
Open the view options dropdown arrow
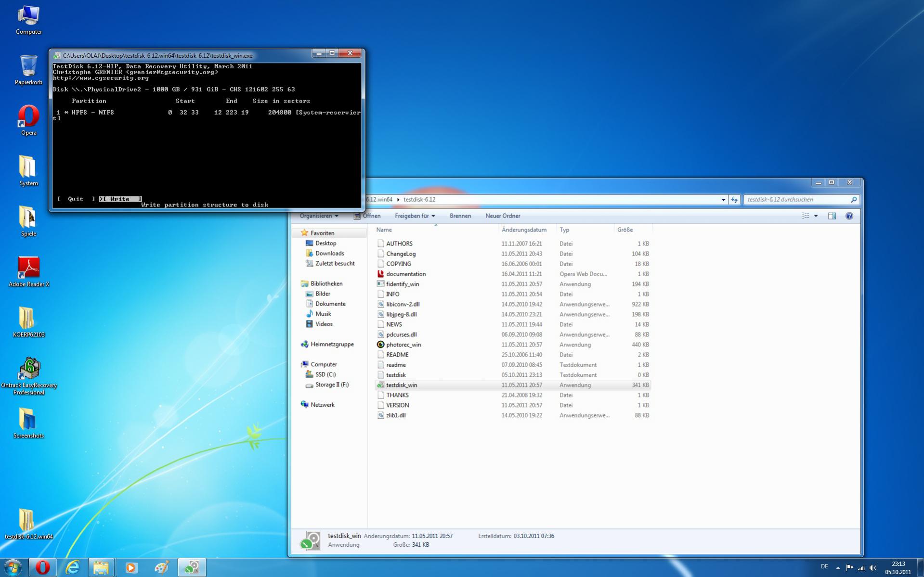816,216
